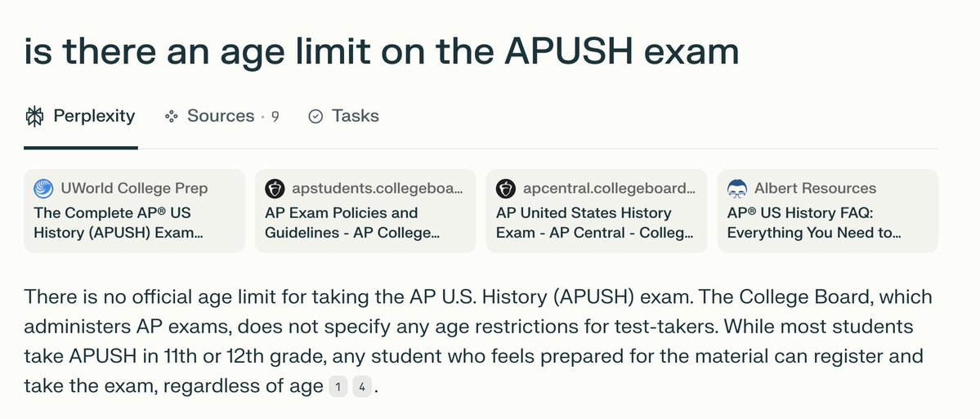
Task: Click the UWorld College Prep favicon
Action: tap(44, 189)
